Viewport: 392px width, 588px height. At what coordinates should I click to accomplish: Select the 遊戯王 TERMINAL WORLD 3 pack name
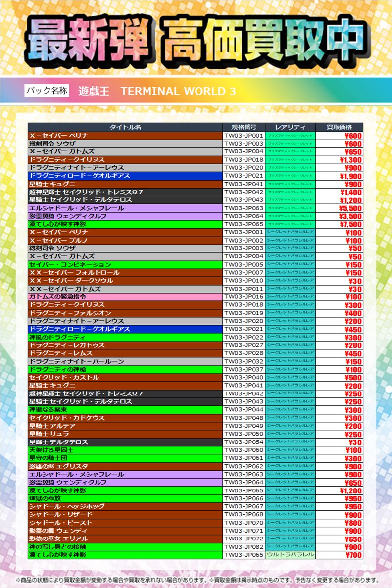point(157,91)
